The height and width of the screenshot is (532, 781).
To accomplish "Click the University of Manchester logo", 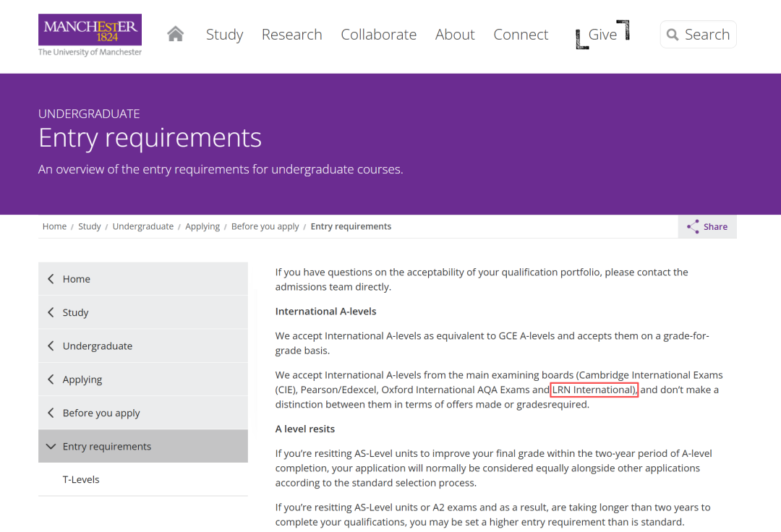I will (90, 35).
